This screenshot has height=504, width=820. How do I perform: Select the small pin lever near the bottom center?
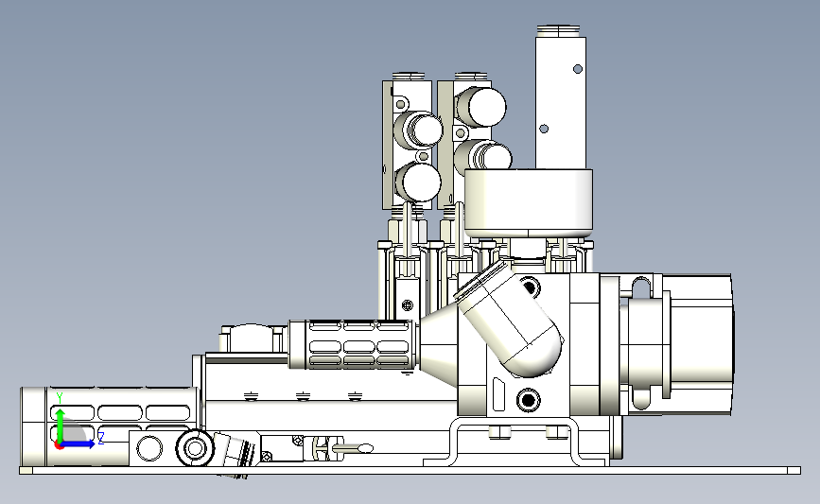coord(353,448)
